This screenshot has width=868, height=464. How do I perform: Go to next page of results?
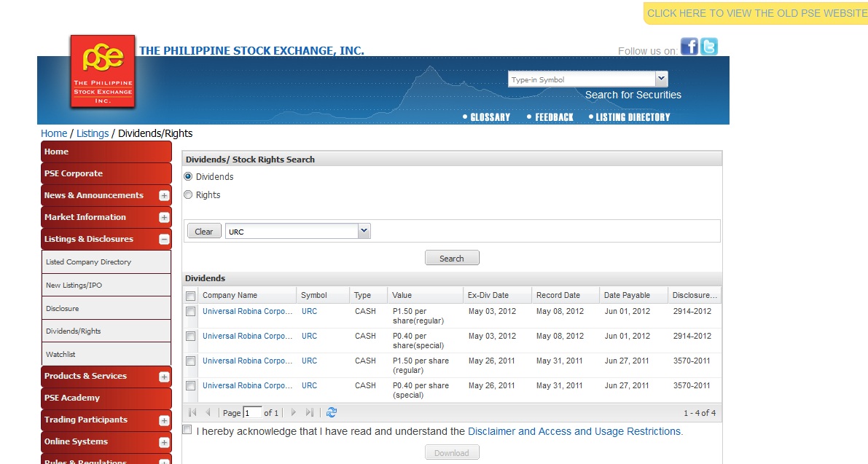click(294, 412)
